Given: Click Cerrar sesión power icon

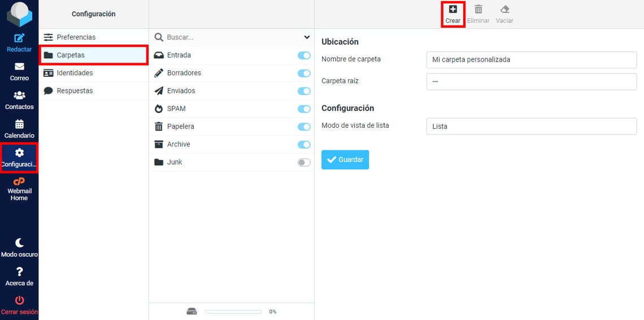Looking at the screenshot, I should coord(19,300).
